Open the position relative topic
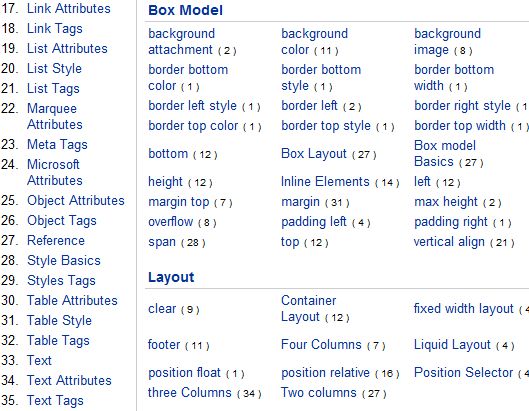The height and width of the screenshot is (411, 529). pyautogui.click(x=326, y=373)
